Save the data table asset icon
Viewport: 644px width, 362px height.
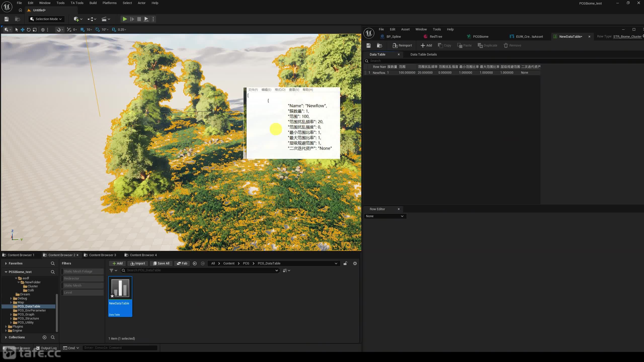(x=368, y=46)
